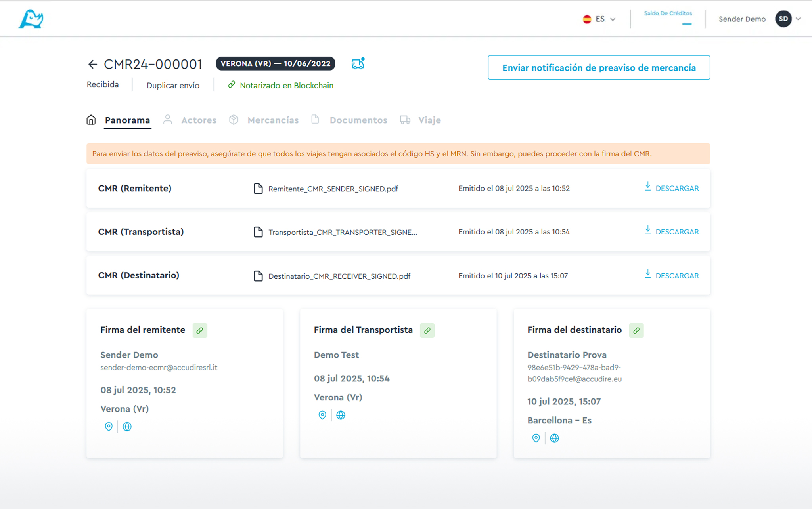
Task: Click globe icon in Transportista signature card
Action: (x=341, y=415)
